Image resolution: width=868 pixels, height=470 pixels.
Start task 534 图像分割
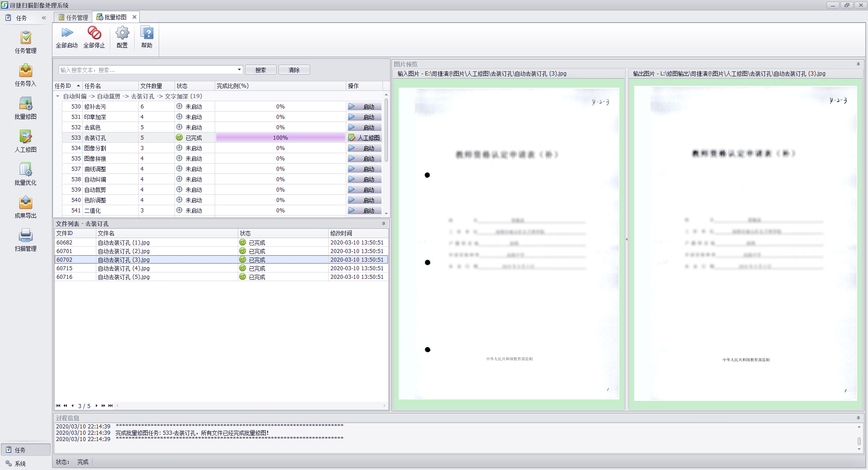(364, 148)
